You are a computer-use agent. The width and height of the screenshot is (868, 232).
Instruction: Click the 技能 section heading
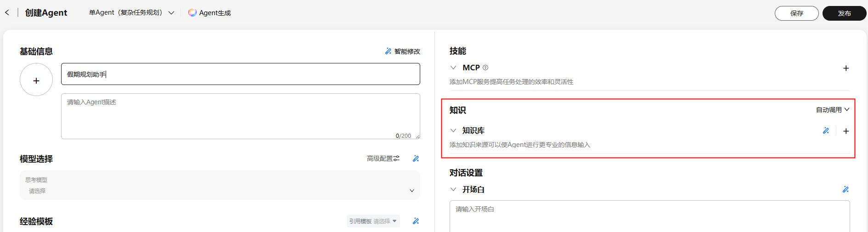[458, 51]
